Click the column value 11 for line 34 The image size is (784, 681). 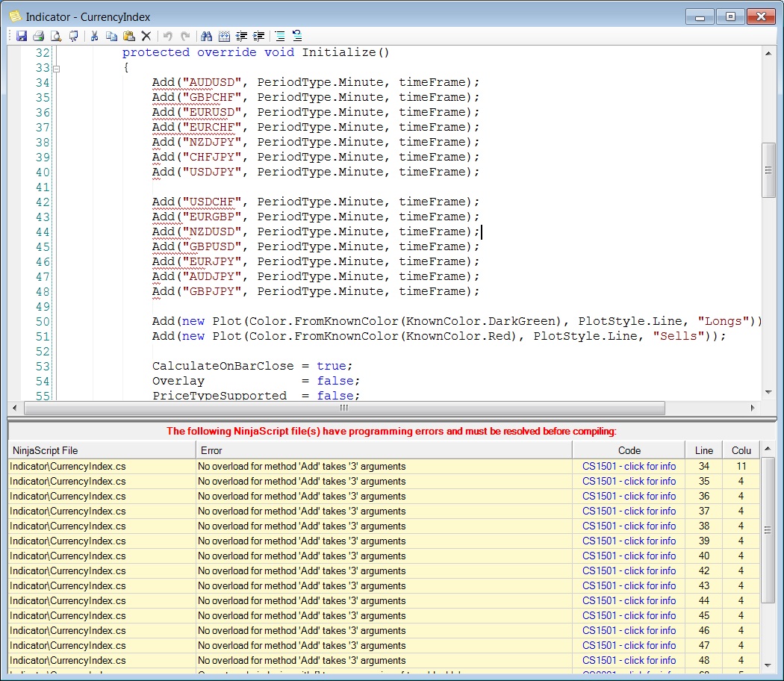[741, 467]
